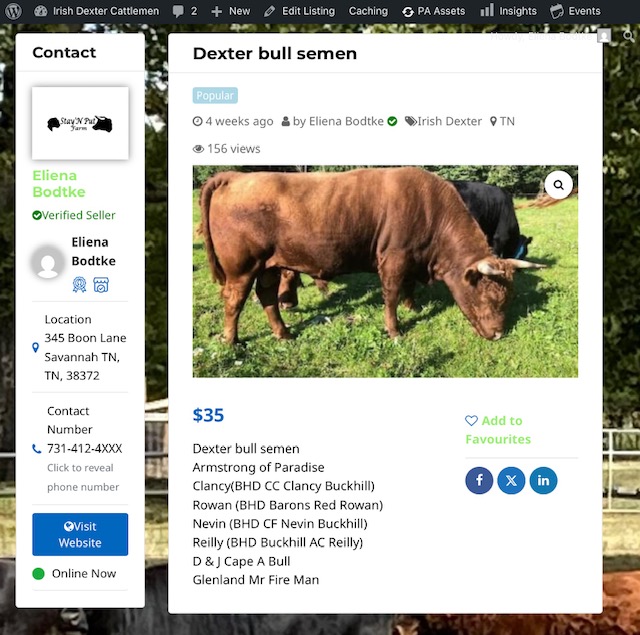Share listing on Facebook
640x635 pixels.
(479, 480)
